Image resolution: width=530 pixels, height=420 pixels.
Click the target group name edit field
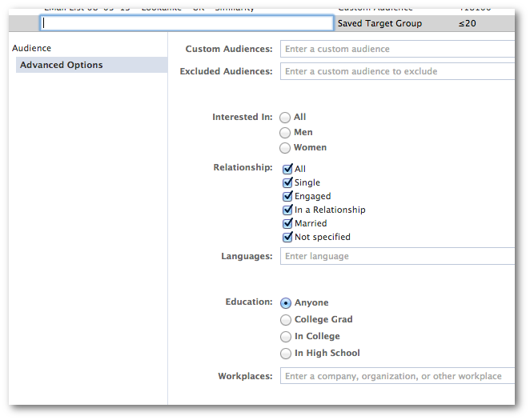(x=187, y=23)
